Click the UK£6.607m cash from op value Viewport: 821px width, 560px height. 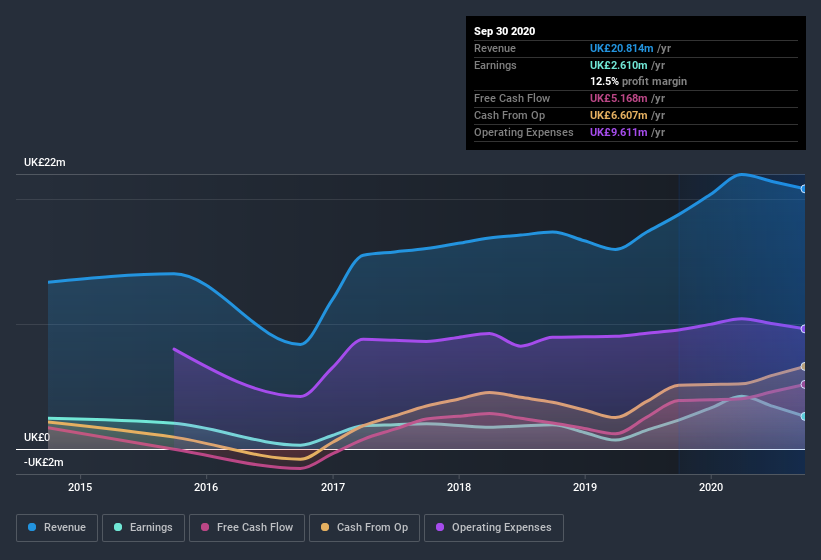pyautogui.click(x=619, y=115)
